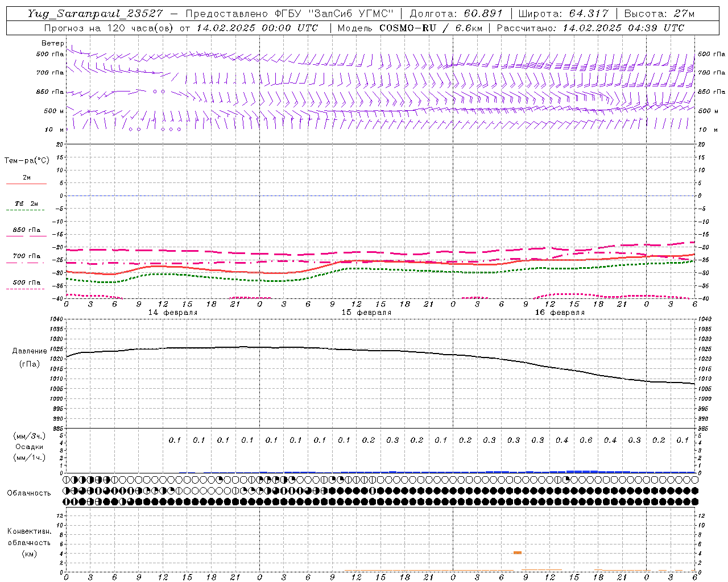
Task: Click the Тем-ра(°C) axis title
Action: pos(27,161)
